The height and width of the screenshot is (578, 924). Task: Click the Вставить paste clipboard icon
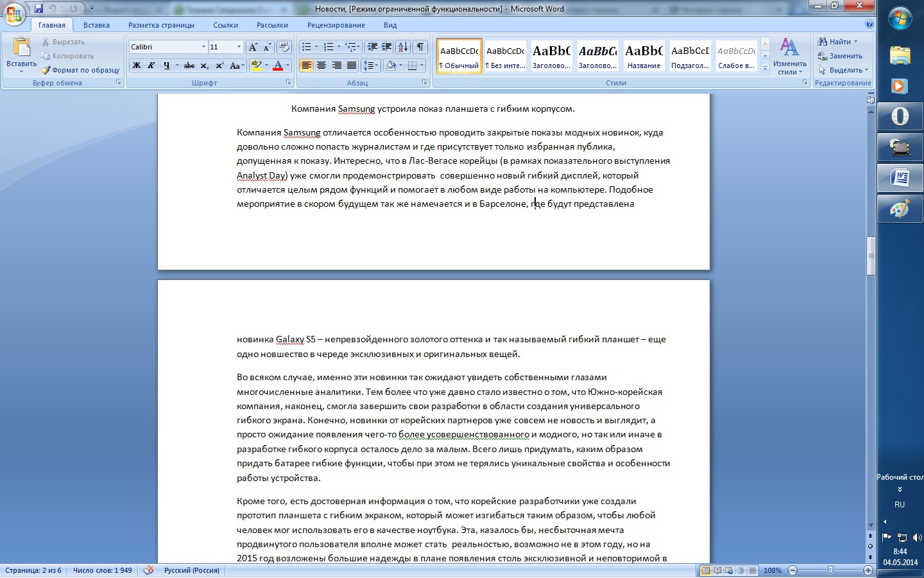coord(21,48)
